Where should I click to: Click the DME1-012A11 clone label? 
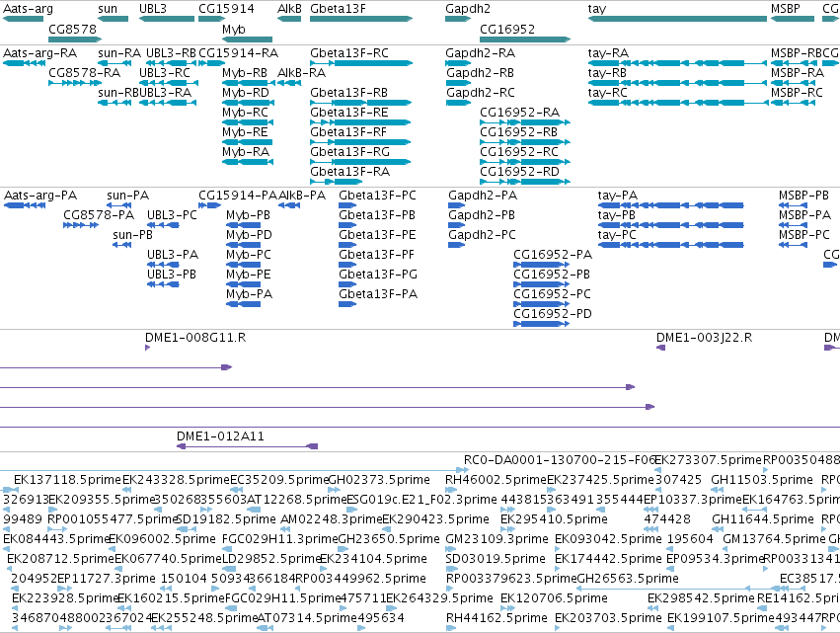click(220, 436)
